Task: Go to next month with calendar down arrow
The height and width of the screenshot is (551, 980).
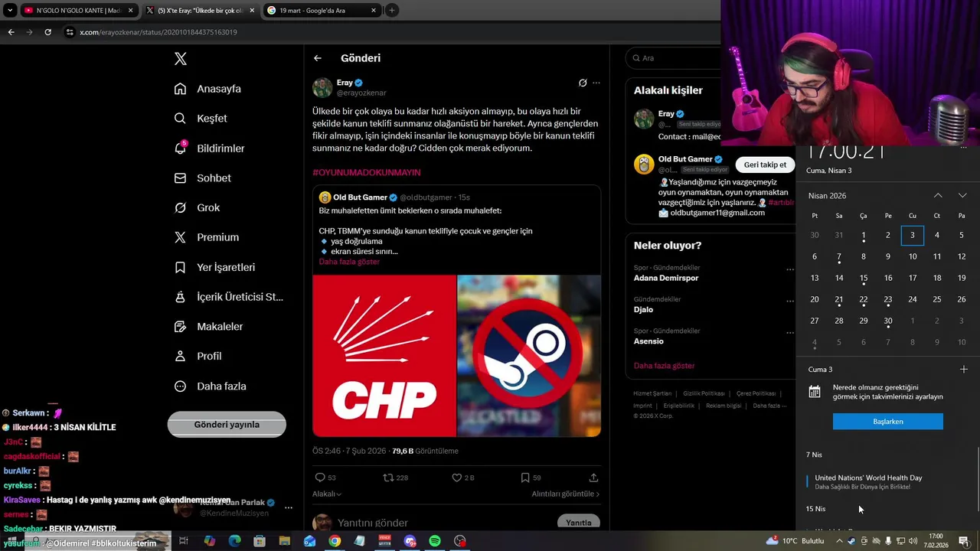Action: tap(962, 196)
